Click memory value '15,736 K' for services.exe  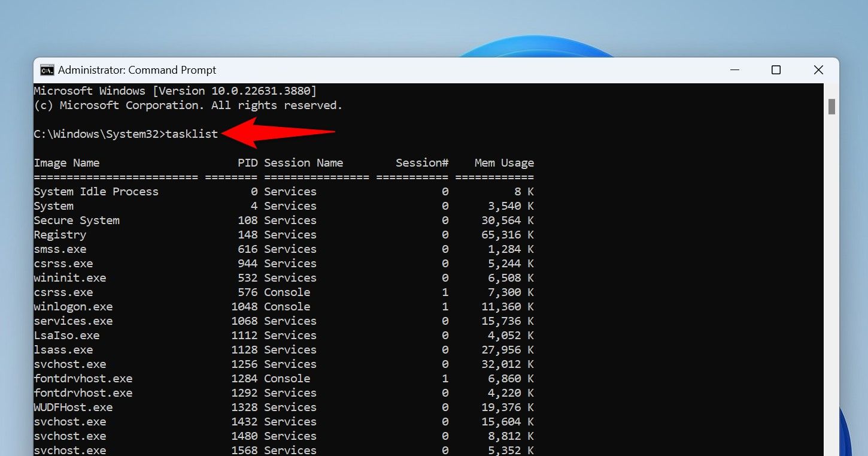pos(508,321)
